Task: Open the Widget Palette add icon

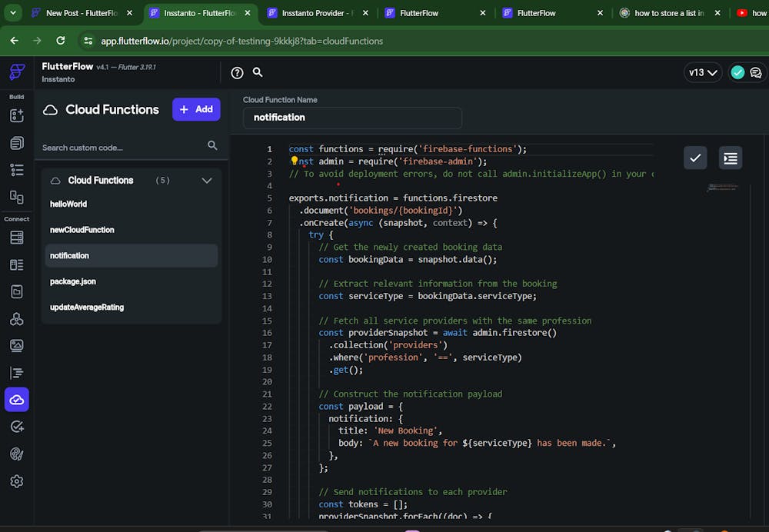Action: tap(16, 115)
